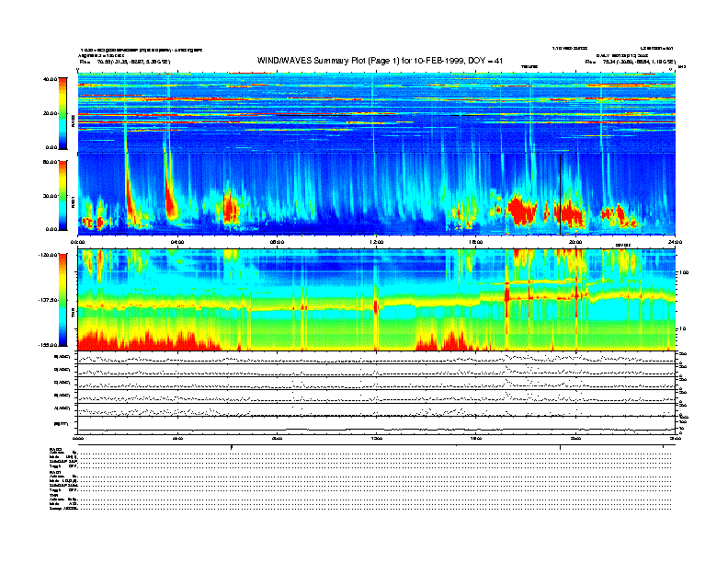Click the RAD2 color scale bar
Viewport: 728px width, 563px height.
(x=63, y=113)
